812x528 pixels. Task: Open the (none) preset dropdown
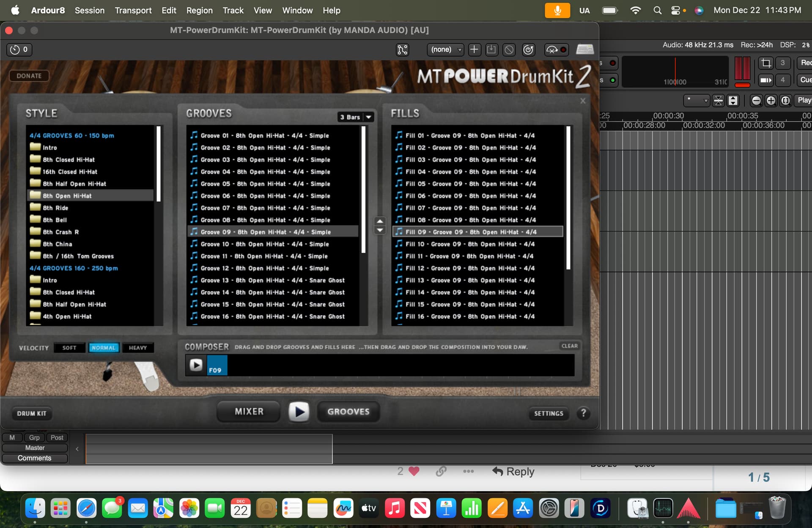coord(445,49)
